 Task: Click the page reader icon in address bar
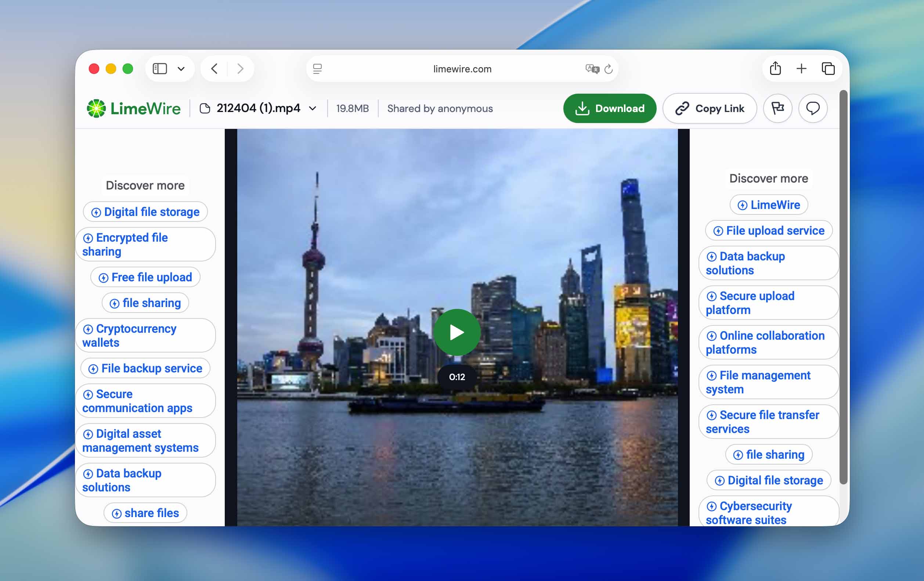tap(317, 69)
